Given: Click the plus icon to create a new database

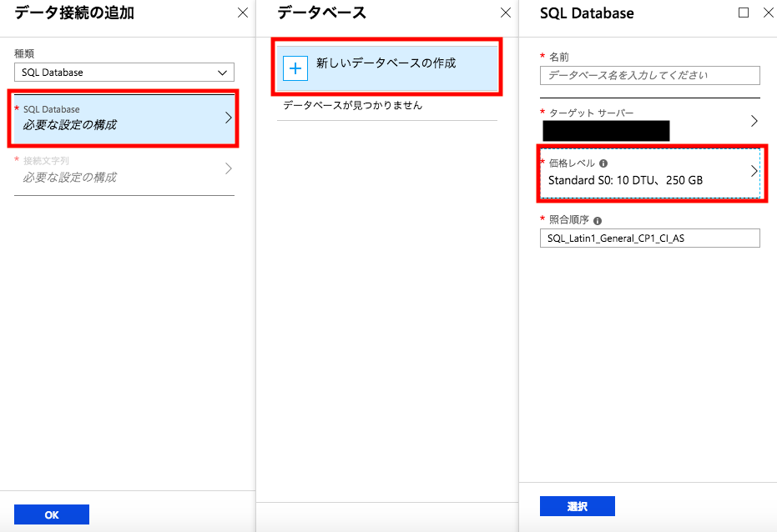Looking at the screenshot, I should coord(295,68).
